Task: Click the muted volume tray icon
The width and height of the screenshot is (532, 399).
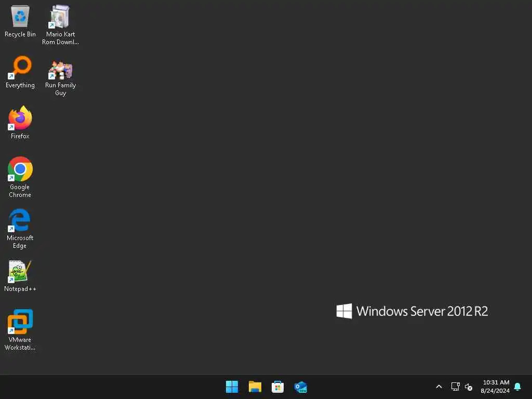Action: click(x=469, y=387)
